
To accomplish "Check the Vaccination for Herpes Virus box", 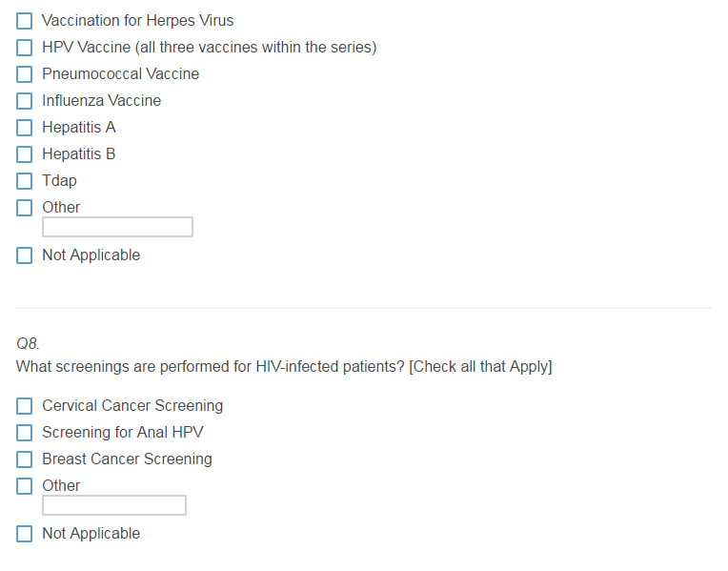I will tap(25, 21).
